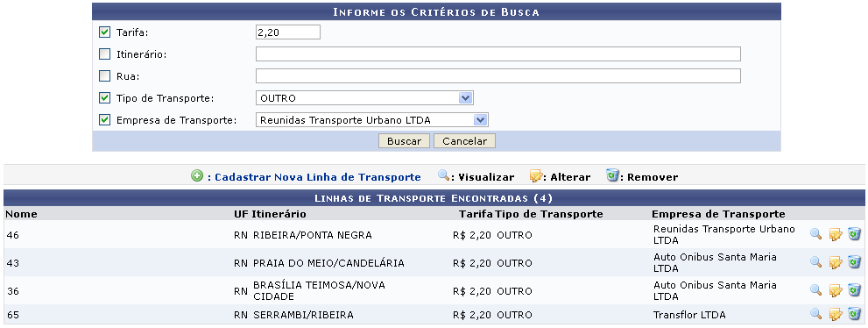Expand the Empresa de Transporte dropdown

371,119
